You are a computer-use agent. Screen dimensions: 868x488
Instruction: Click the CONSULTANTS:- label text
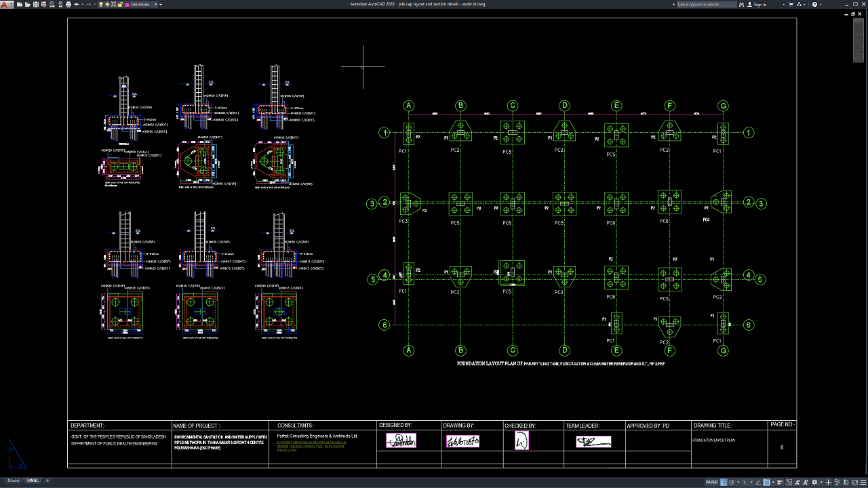tap(296, 426)
